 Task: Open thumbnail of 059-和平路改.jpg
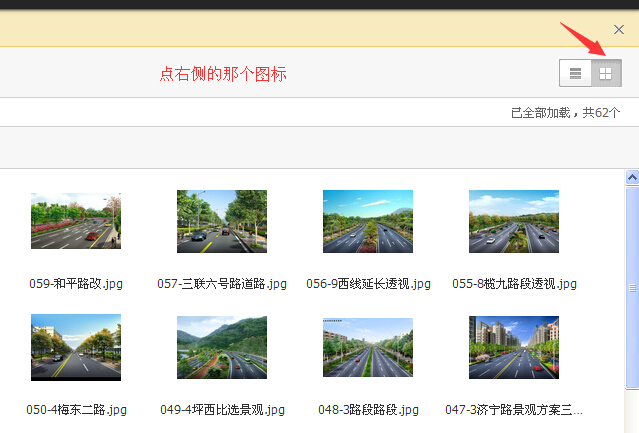[x=76, y=221]
